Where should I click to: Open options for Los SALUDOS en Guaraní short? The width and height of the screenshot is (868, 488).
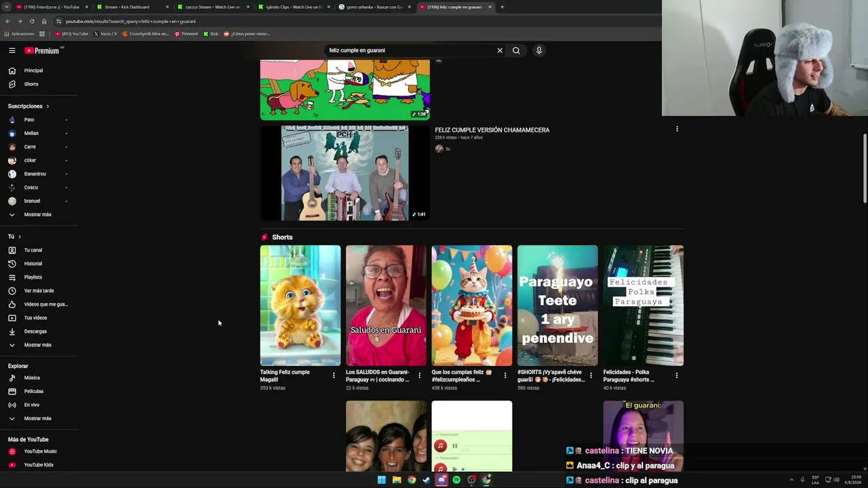(419, 375)
